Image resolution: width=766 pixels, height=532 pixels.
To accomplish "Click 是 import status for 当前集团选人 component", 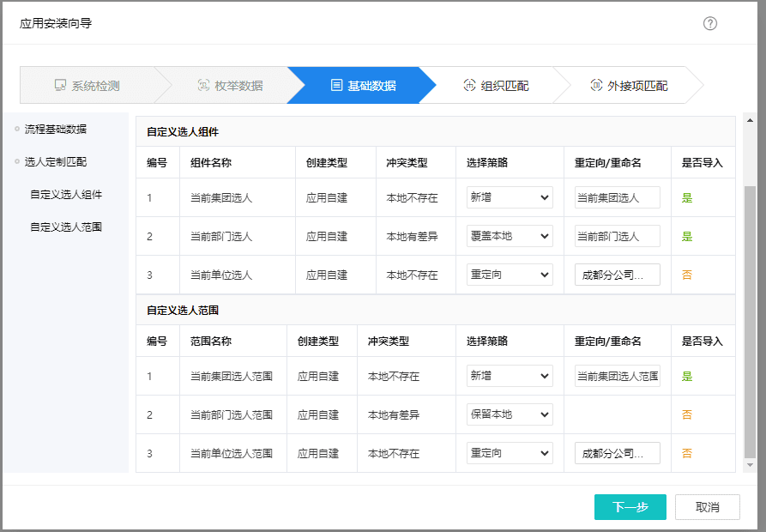I will tap(687, 198).
